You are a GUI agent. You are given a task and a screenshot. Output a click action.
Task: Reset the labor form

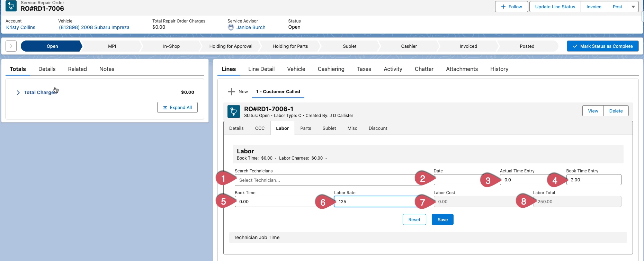click(x=414, y=219)
